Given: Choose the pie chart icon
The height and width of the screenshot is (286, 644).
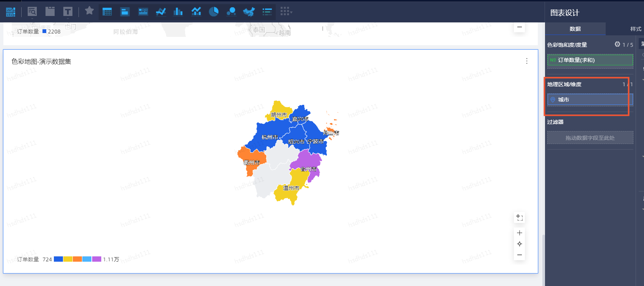Looking at the screenshot, I should pyautogui.click(x=214, y=12).
